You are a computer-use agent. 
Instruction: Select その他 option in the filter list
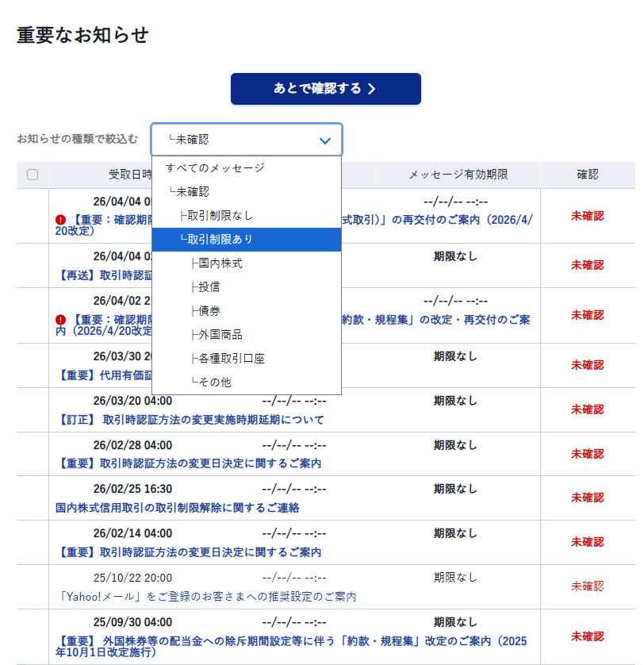click(247, 382)
